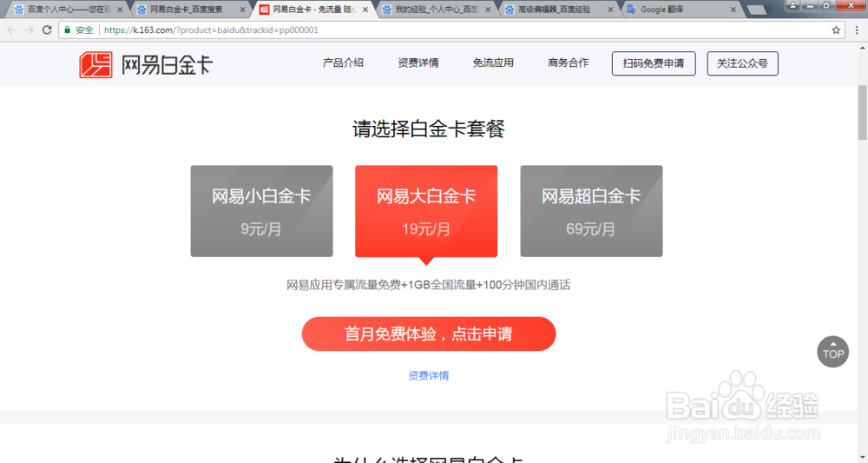Screen dimensions: 868x463
Task: Select the 网易超白金卡 69元/月 plan
Action: (x=591, y=211)
